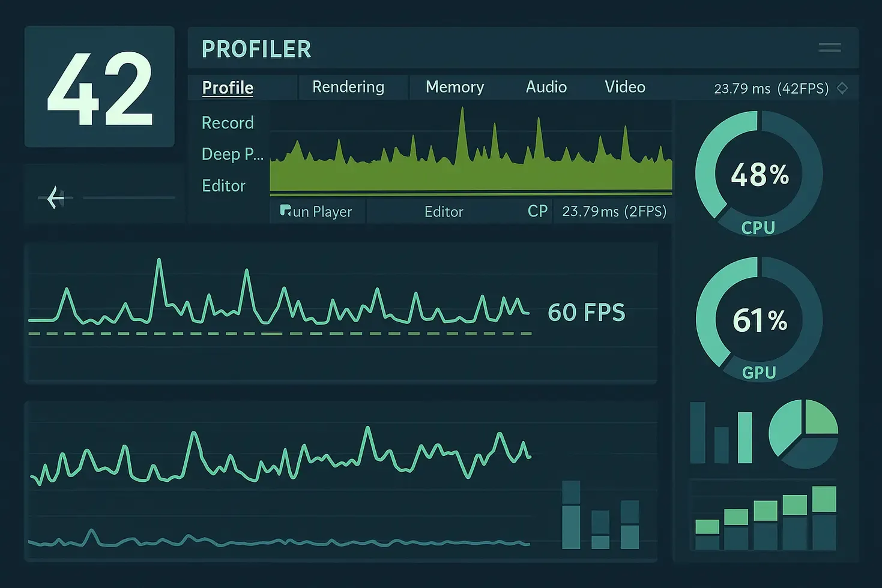Screen dimensions: 882x588
Task: Select the Profile tab
Action: point(228,88)
